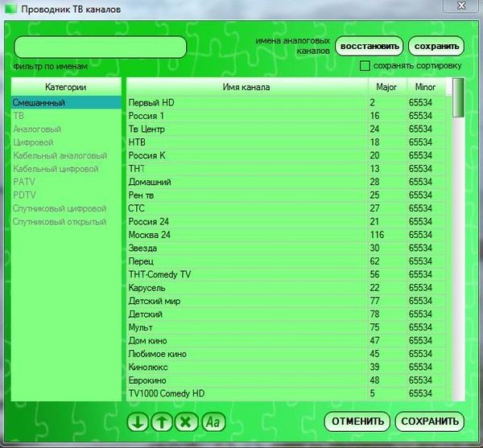Click the name filter input field

100,47
